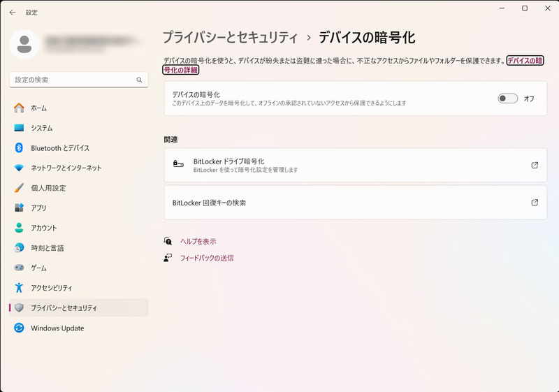Open アカウント settings

coord(79,227)
